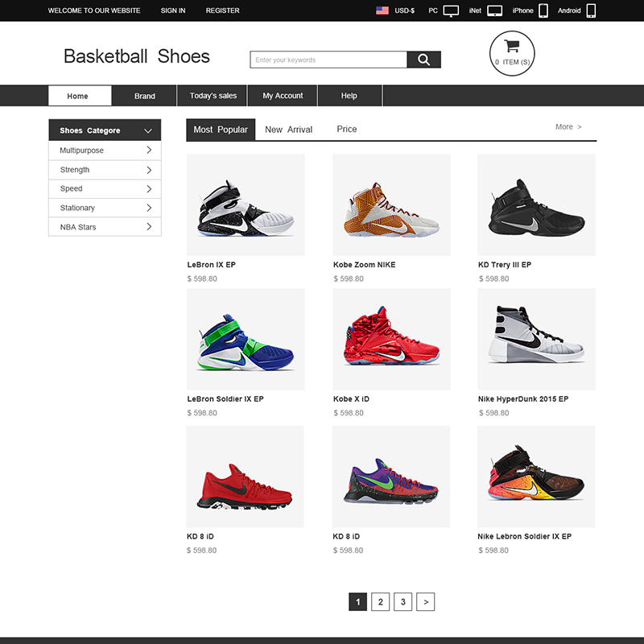Select the PC monitor icon
644x644 pixels.
(x=452, y=10)
